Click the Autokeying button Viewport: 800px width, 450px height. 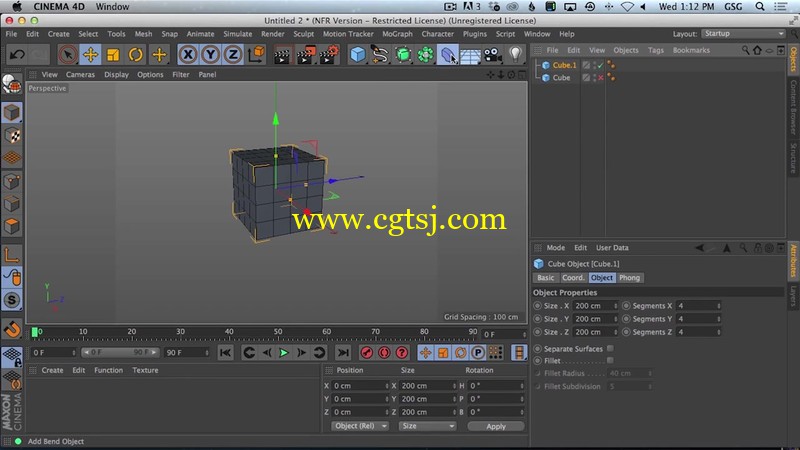click(384, 353)
